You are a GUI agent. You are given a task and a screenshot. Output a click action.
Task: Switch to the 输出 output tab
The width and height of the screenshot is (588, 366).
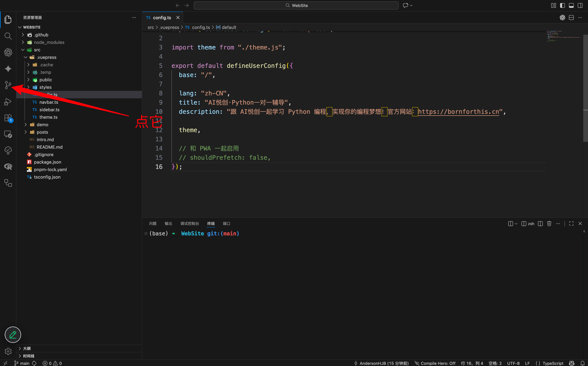click(168, 223)
